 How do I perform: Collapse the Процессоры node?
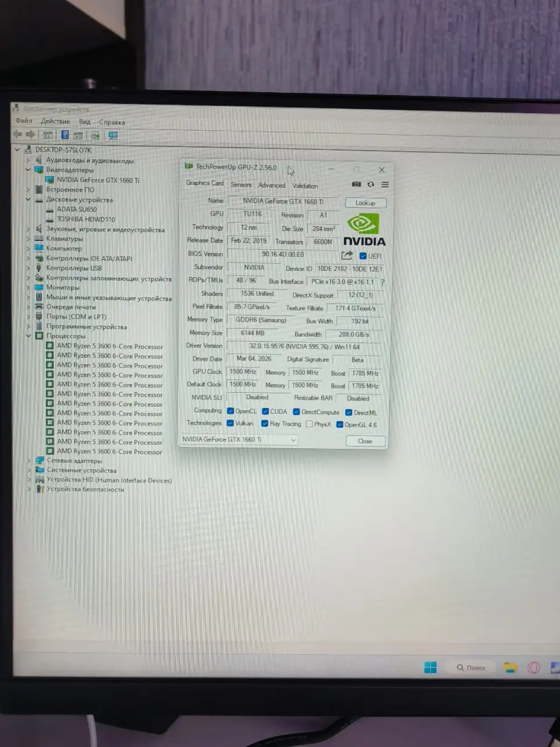point(27,336)
